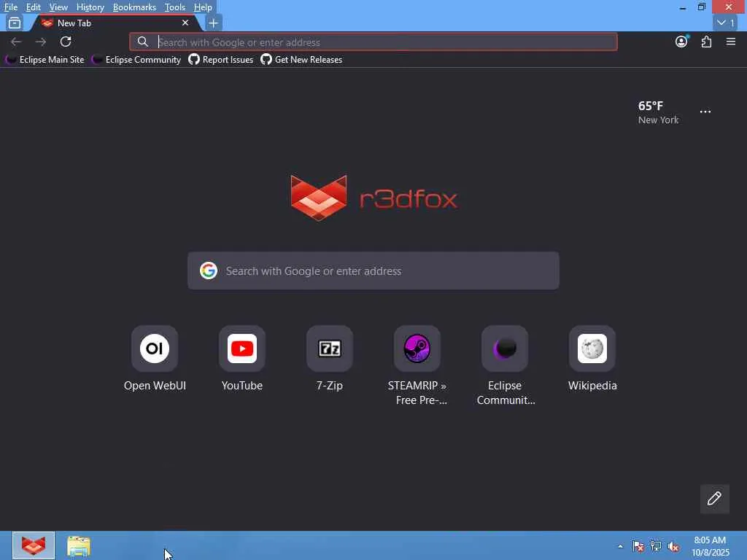Open the History menu
Viewport: 747px width, 560px height.
coord(90,7)
